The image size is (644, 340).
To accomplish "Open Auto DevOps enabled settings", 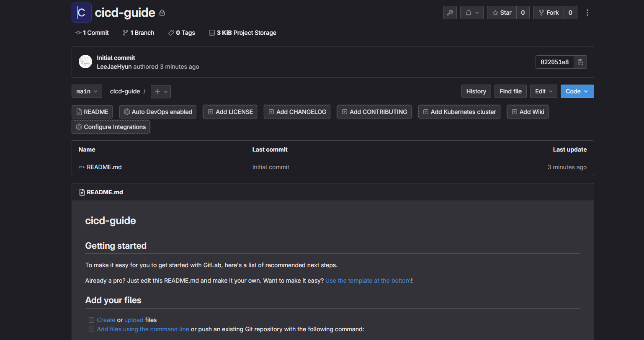I will [x=158, y=112].
